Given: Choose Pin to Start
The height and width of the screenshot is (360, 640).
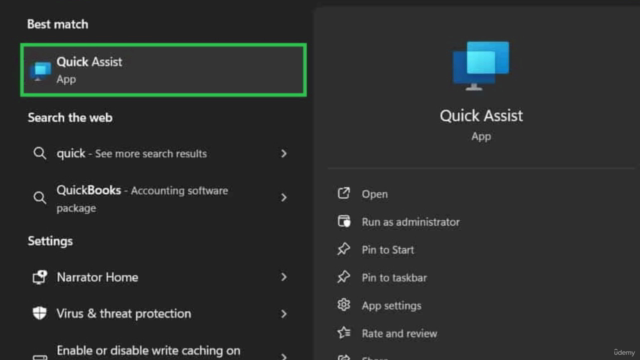Looking at the screenshot, I should [388, 250].
